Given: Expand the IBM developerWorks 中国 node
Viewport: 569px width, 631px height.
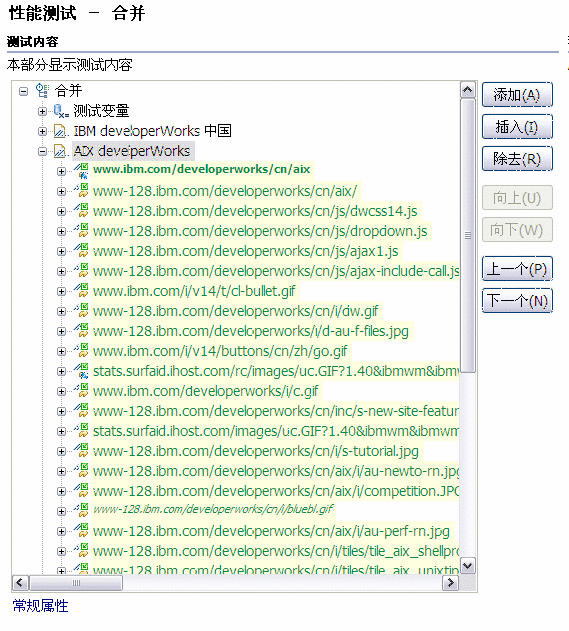Looking at the screenshot, I should click(x=42, y=132).
